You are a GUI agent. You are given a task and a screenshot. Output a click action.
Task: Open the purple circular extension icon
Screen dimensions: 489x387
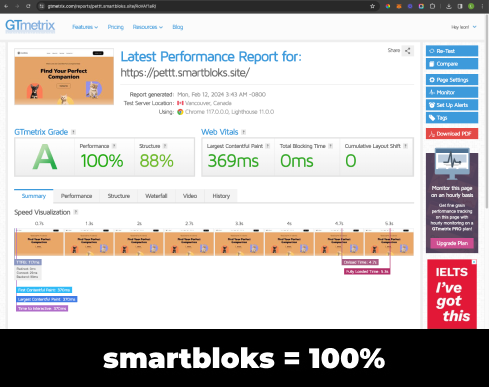[x=410, y=6]
